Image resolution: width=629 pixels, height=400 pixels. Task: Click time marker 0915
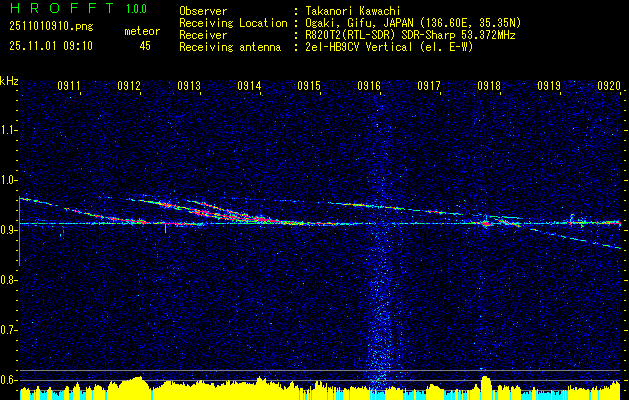tap(309, 85)
